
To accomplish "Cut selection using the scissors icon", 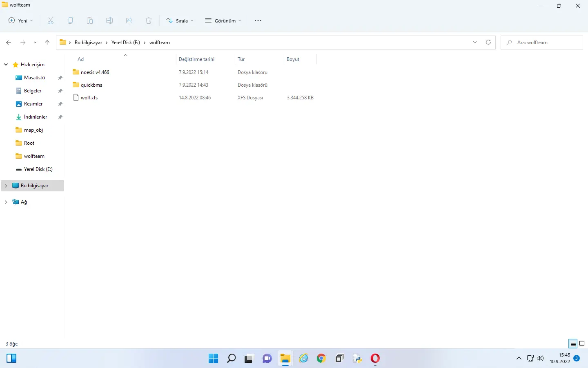I will pyautogui.click(x=51, y=20).
